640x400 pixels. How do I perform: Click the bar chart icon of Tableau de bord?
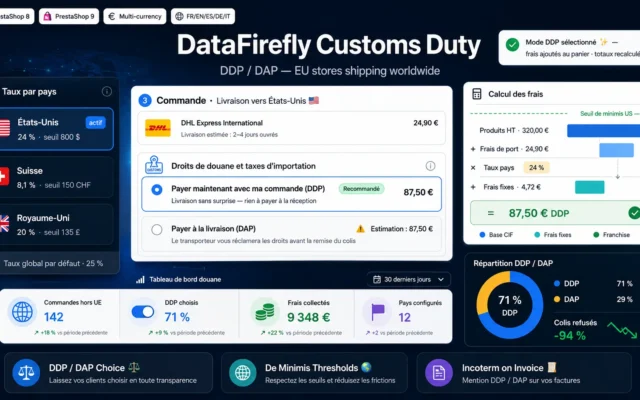[x=140, y=280]
